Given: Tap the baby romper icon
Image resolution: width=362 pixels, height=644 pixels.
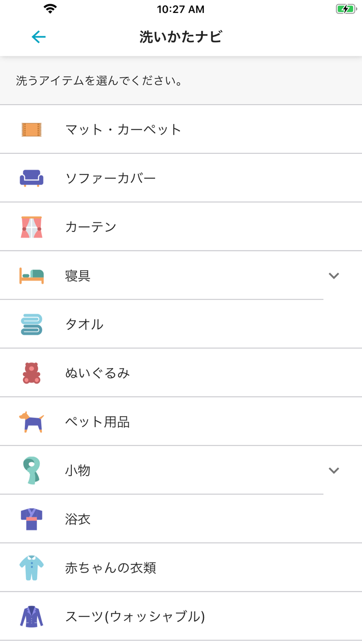Looking at the screenshot, I should 32,568.
